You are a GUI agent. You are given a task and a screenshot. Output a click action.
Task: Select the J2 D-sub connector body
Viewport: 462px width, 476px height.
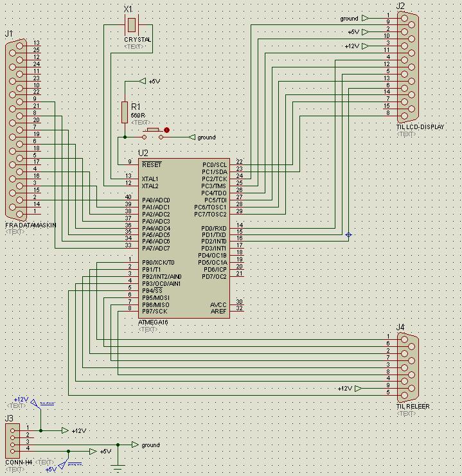point(408,67)
